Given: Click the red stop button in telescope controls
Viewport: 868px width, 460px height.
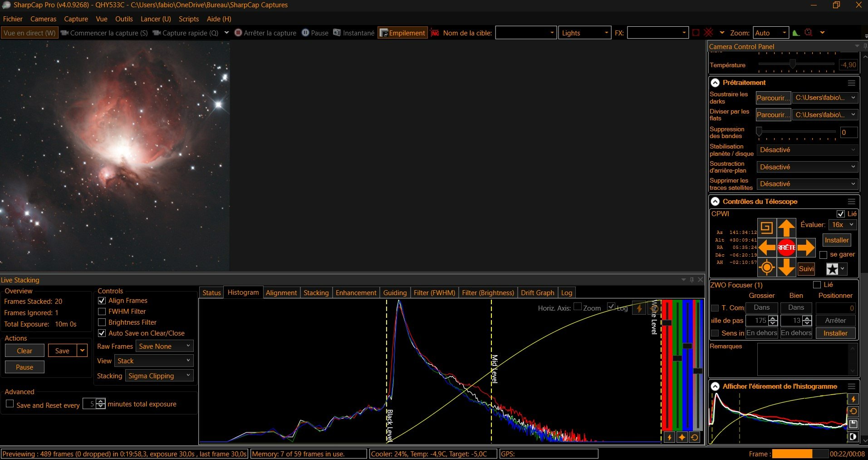Looking at the screenshot, I should 786,247.
